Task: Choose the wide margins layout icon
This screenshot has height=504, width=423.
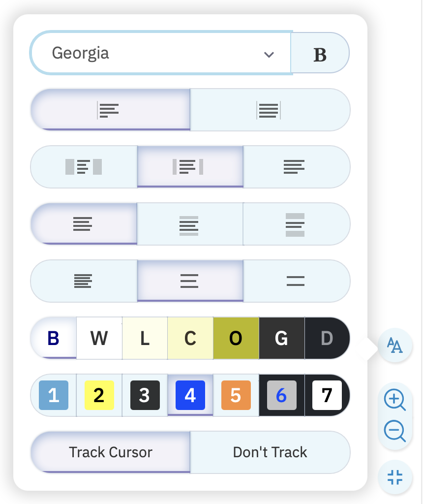Action: click(x=84, y=167)
